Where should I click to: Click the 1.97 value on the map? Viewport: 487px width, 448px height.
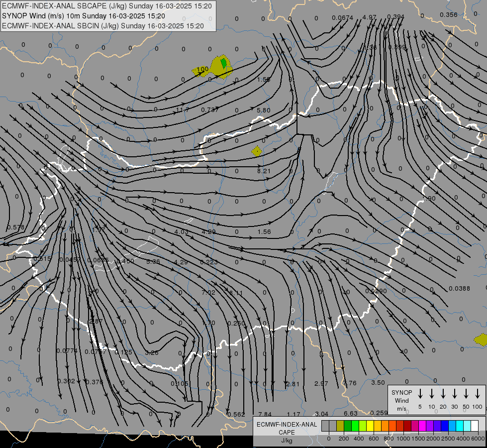[x=99, y=230]
